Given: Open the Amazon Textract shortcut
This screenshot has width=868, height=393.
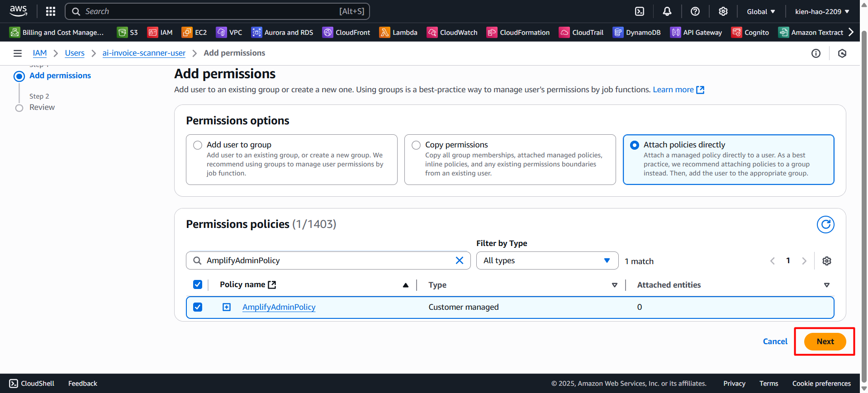Looking at the screenshot, I should [811, 32].
